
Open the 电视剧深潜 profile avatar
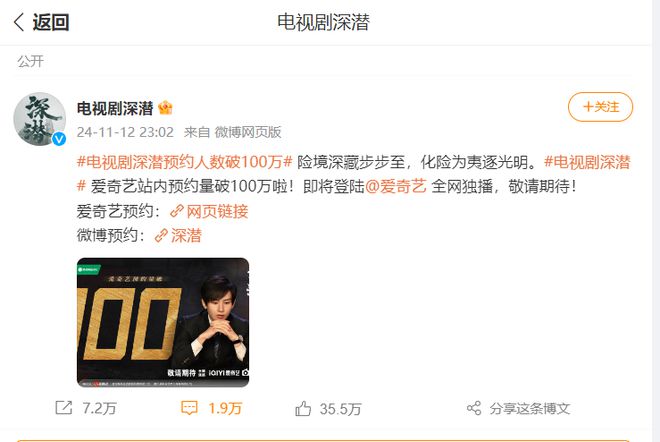click(40, 119)
